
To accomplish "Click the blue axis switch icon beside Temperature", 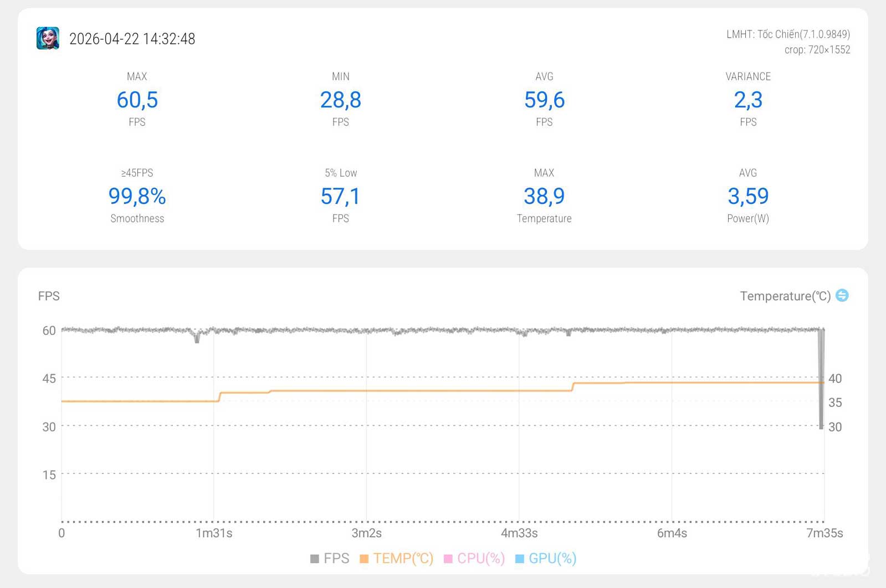I will point(842,295).
